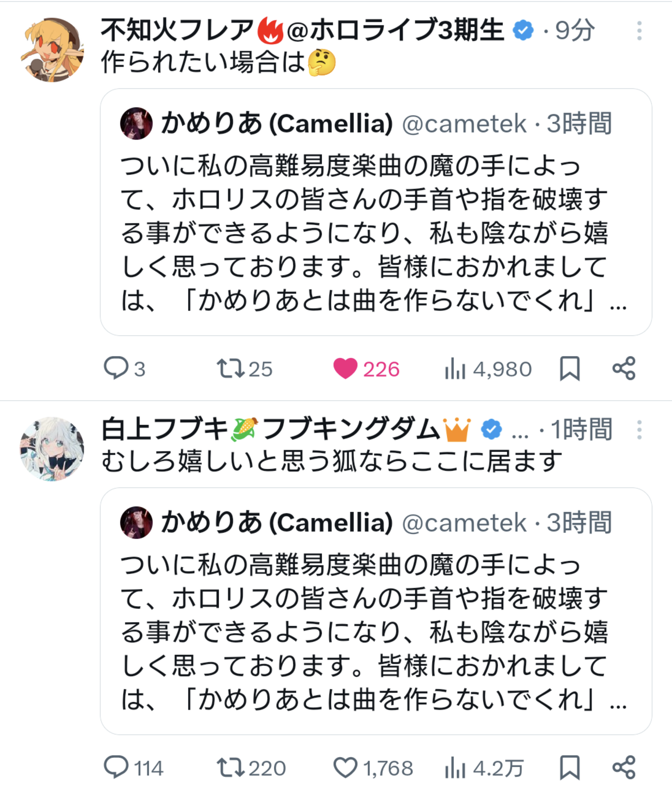Share Shiranui Flare's tweet
672x797 pixels.
[x=624, y=368]
